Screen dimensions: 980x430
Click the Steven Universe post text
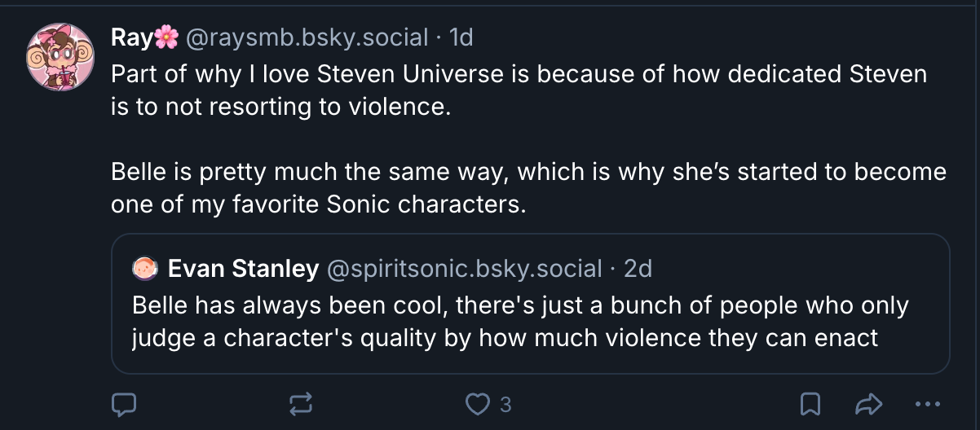click(x=519, y=90)
